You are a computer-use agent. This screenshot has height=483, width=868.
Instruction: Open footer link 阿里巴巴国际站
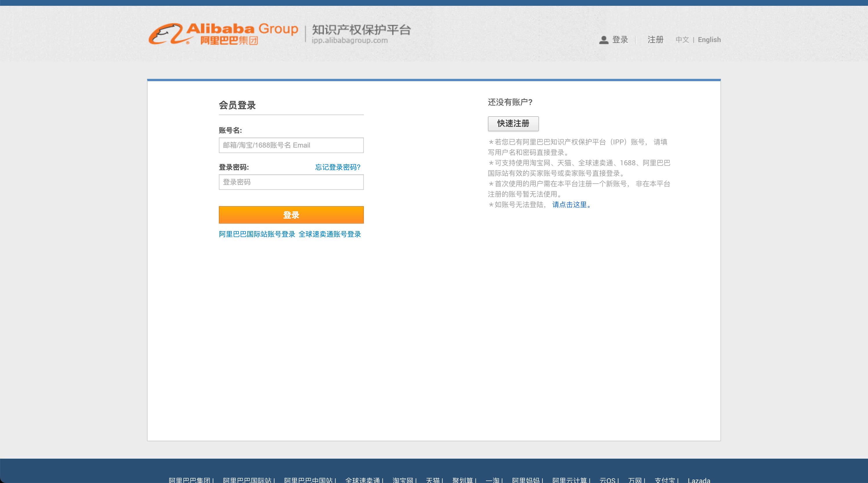click(247, 480)
